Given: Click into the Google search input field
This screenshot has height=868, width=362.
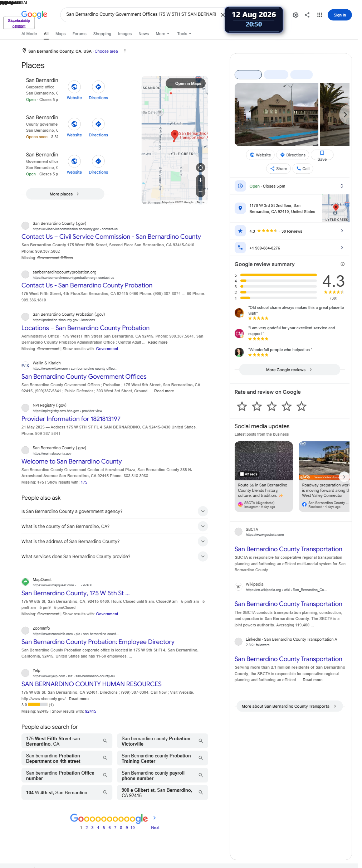Looking at the screenshot, I should pos(141,14).
